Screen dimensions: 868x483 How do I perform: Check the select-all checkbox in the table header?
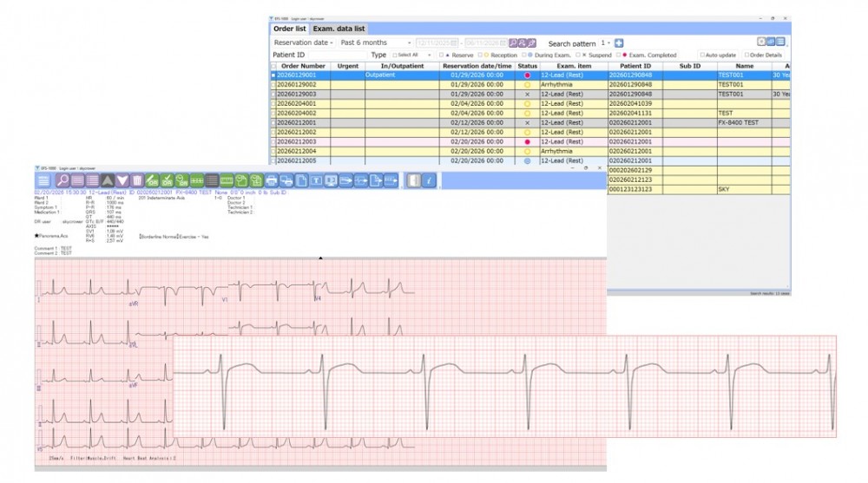[273, 67]
